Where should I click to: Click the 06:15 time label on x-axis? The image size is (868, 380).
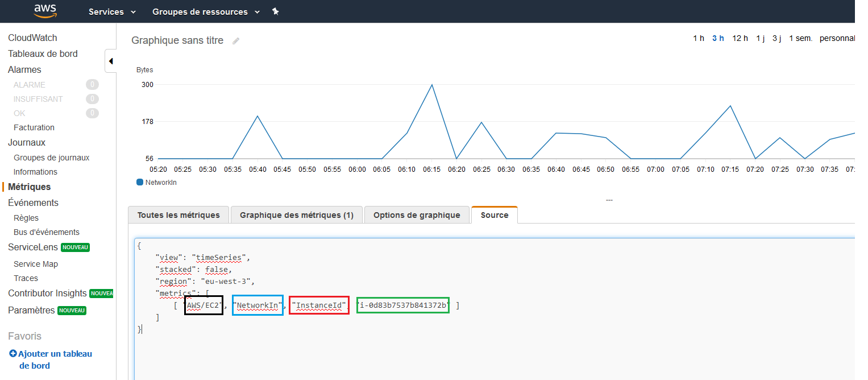pos(431,169)
